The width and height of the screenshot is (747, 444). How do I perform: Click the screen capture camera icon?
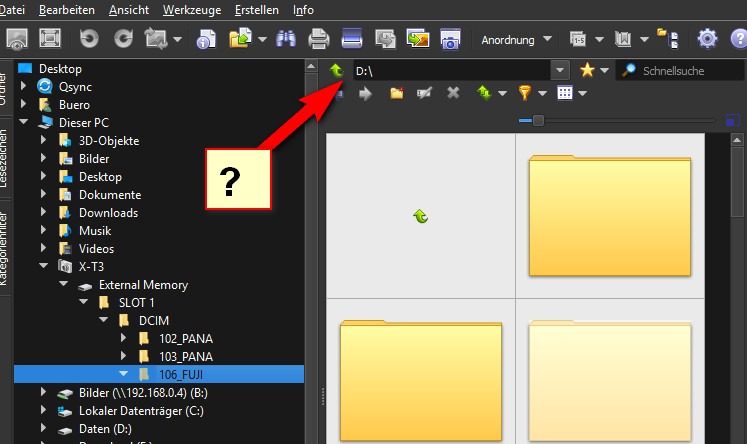click(x=450, y=39)
